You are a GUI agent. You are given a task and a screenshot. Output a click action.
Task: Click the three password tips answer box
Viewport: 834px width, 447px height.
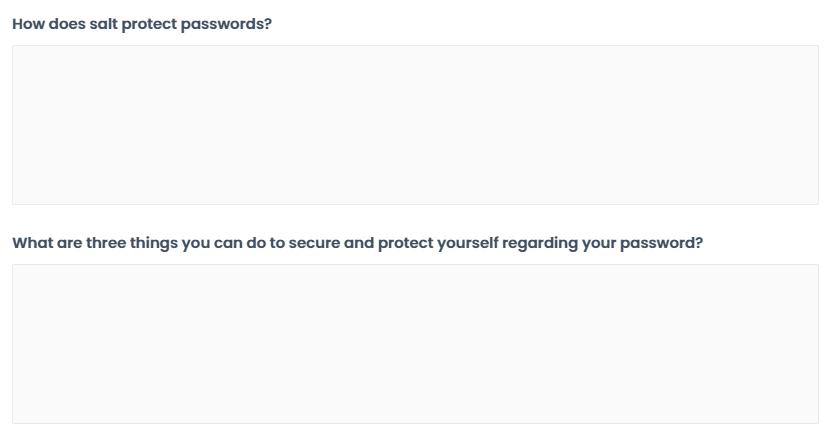click(x=415, y=344)
